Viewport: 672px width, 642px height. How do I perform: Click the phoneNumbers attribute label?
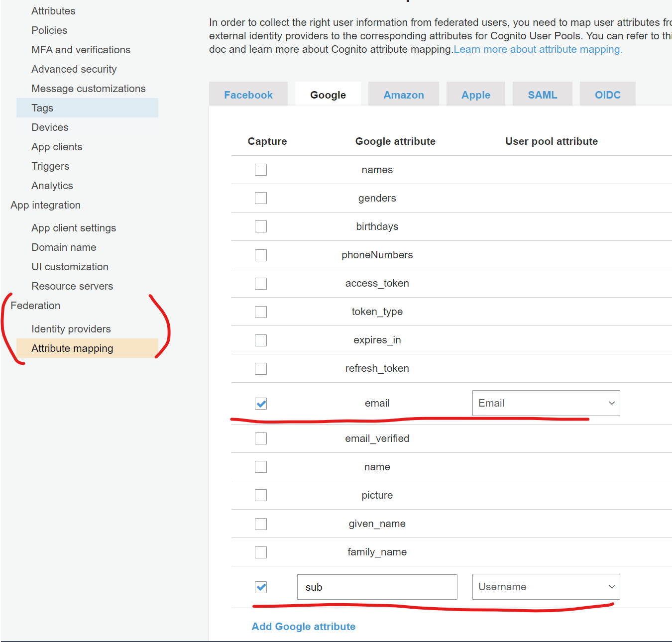coord(377,255)
